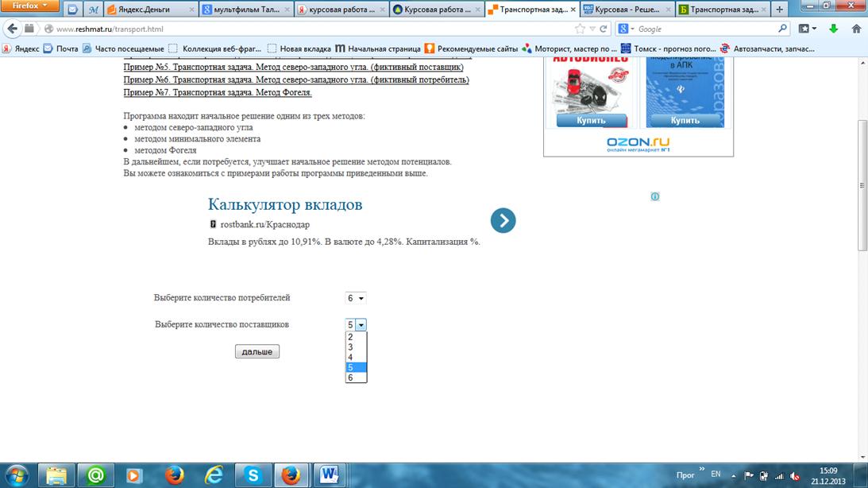Switch to the Курсовая работа tab with round icon
The width and height of the screenshot is (868, 488).
pos(437,10)
